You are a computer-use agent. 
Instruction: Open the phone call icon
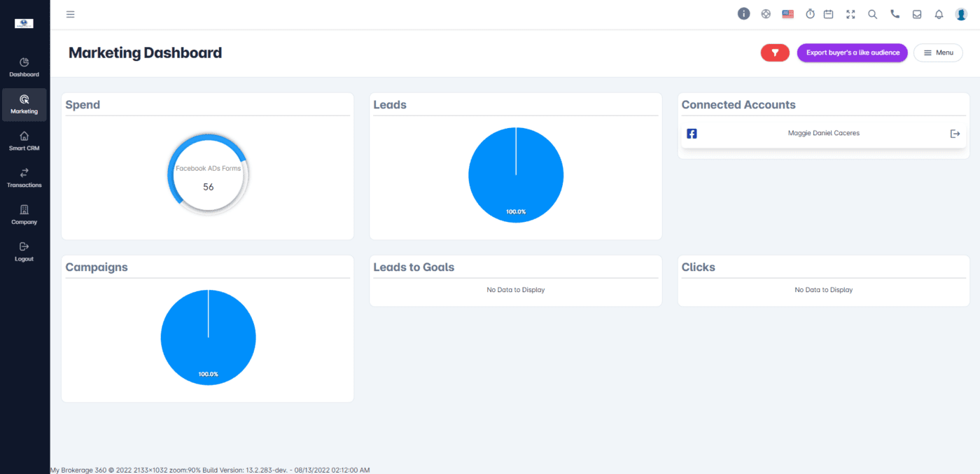point(895,14)
